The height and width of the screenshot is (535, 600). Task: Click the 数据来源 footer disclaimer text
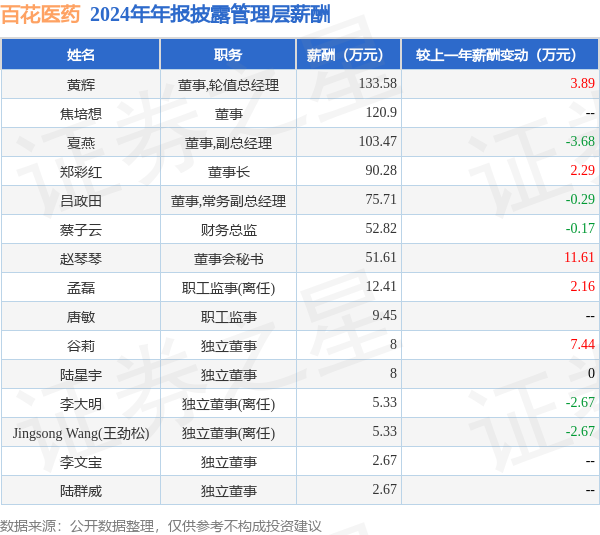pos(161,526)
